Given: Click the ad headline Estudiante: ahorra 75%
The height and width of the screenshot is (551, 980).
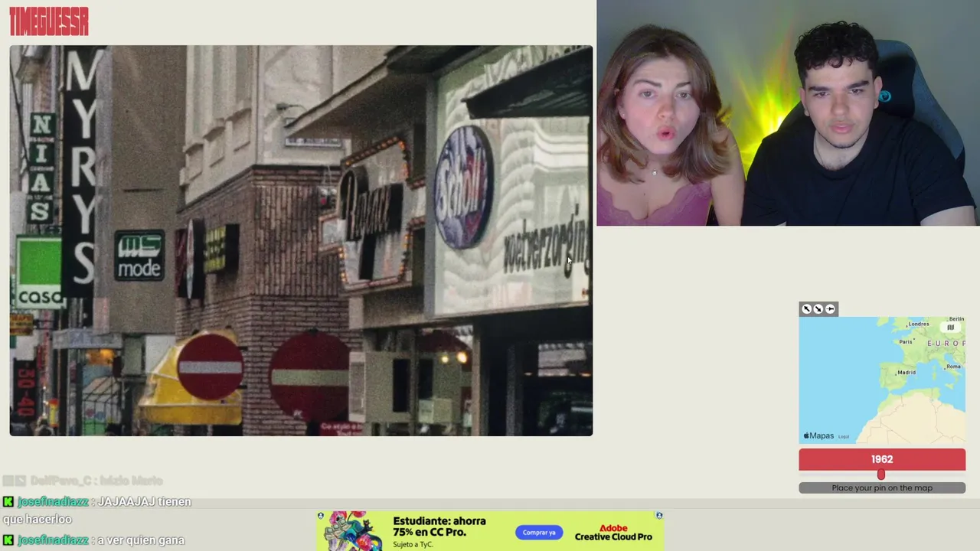Looking at the screenshot, I should (x=439, y=527).
